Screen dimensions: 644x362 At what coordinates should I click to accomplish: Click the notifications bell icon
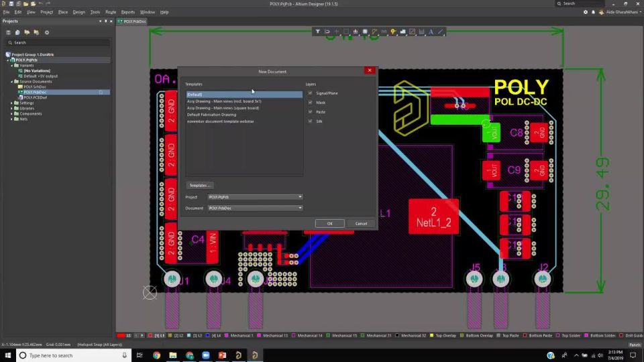pos(593,12)
